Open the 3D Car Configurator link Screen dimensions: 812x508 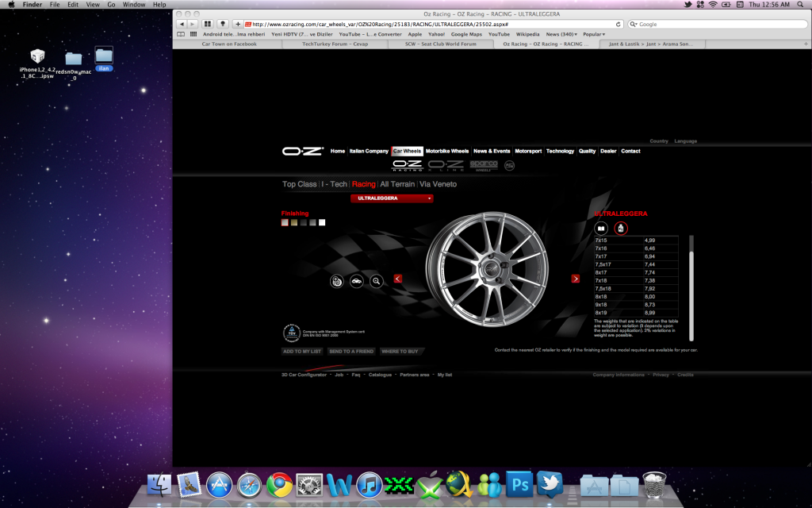(x=304, y=375)
